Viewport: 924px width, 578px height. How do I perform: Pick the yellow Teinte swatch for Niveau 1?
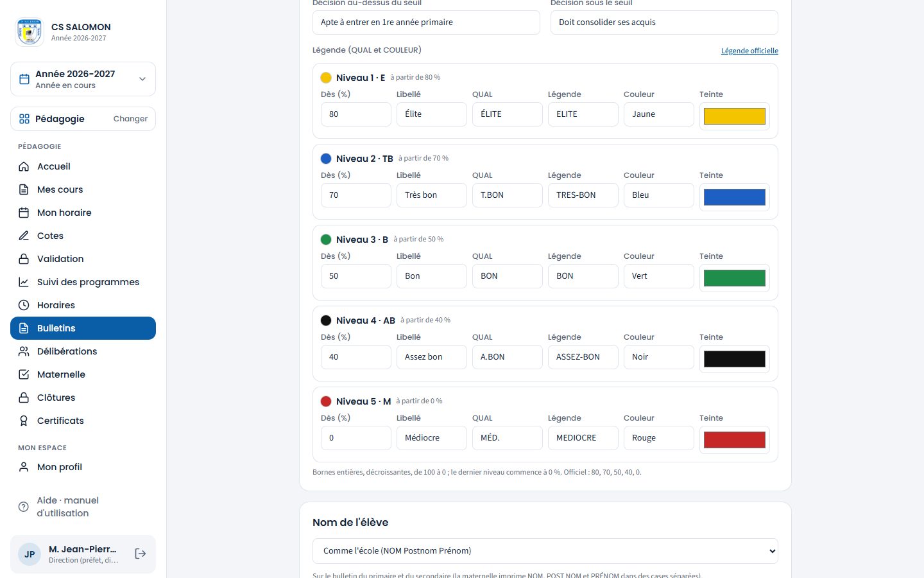pos(735,116)
